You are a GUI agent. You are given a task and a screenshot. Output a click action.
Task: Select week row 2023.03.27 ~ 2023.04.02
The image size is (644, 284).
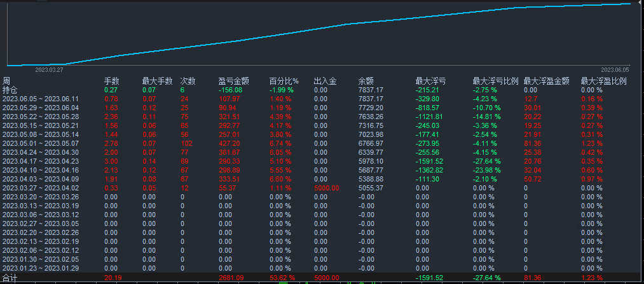click(40, 188)
